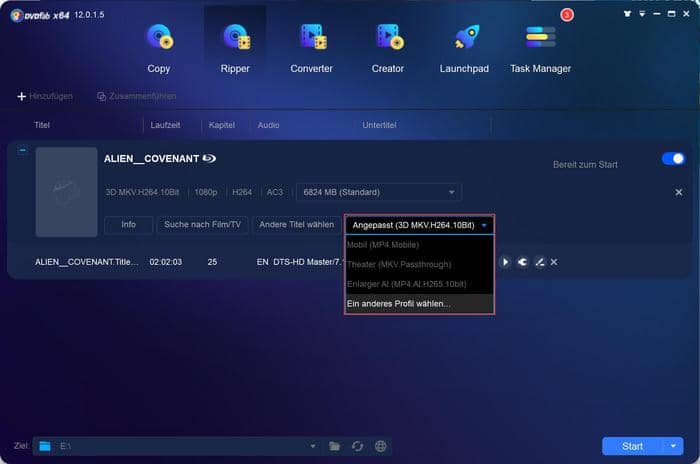
Task: Click the DVDFab logo icon
Action: [x=17, y=16]
